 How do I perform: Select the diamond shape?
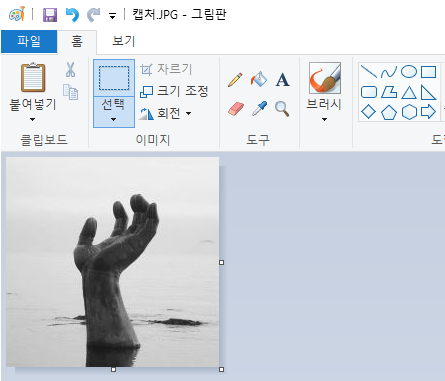tap(369, 112)
